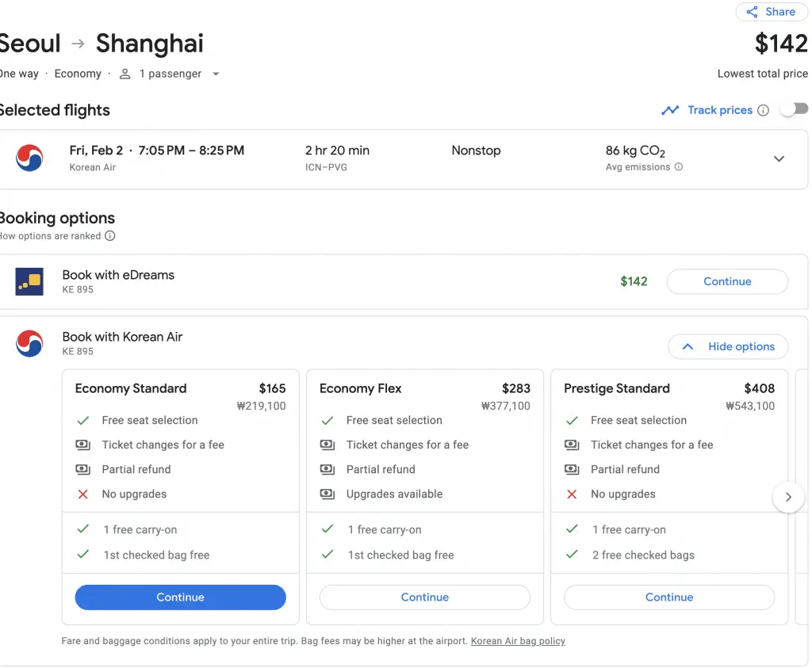Click the Fri, Feb 2 flight time text
Image resolution: width=812 pixels, height=668 pixels.
click(157, 151)
